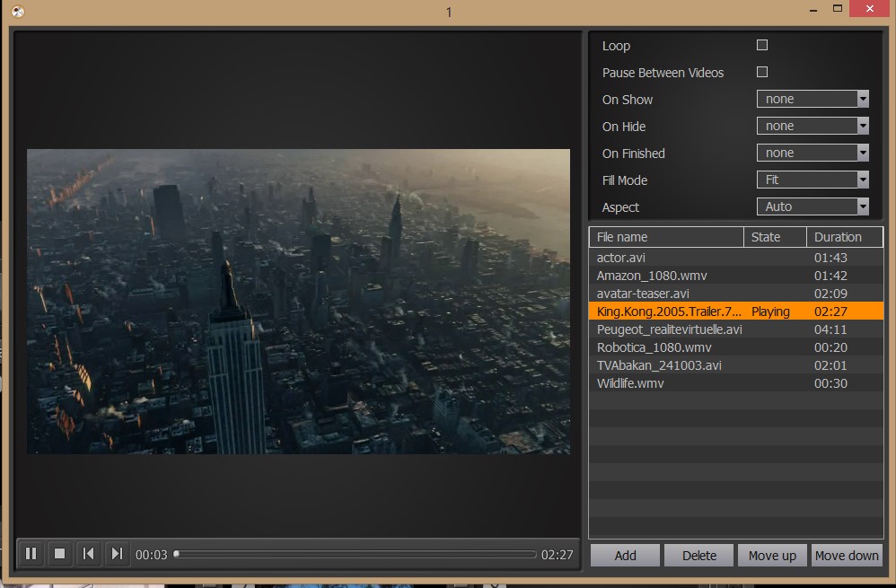Select the King.Kong.2005.Trailer file row
Image resolution: width=896 pixels, height=588 pixels.
tap(736, 312)
